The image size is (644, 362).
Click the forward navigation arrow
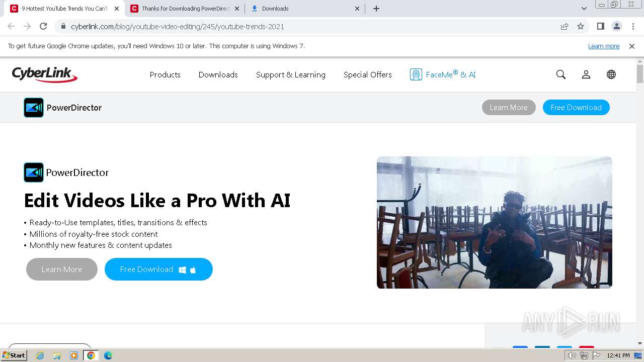[27, 27]
